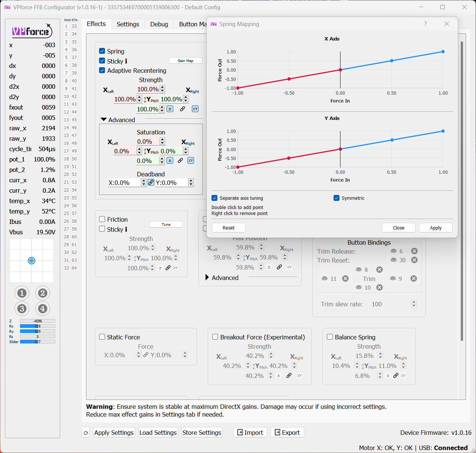Toggle Deadband X/Y link icon

click(x=151, y=182)
